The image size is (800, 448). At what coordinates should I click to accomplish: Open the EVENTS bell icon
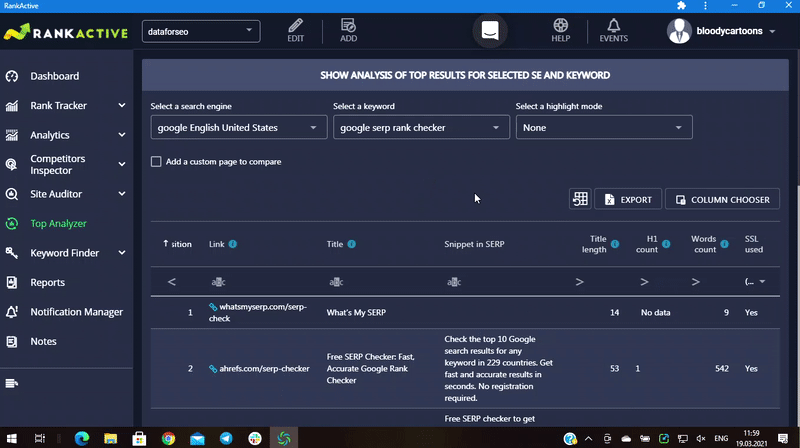click(613, 26)
